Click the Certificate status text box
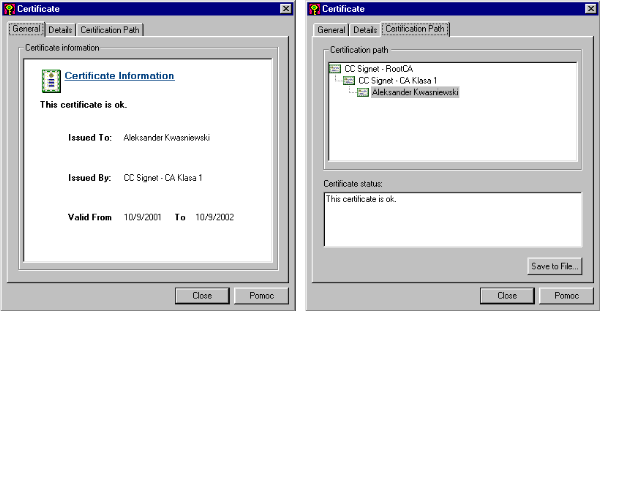This screenshot has height=480, width=640. coord(453,220)
